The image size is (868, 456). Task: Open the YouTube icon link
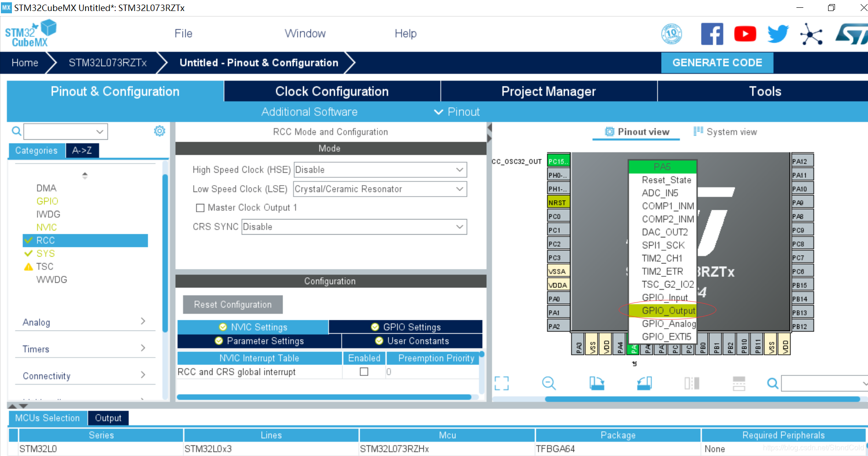pos(745,34)
